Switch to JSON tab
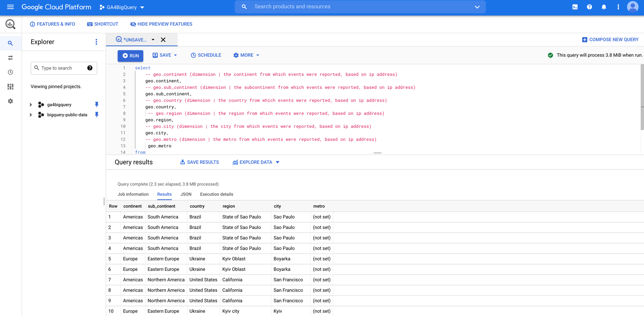The width and height of the screenshot is (644, 316). tap(186, 194)
